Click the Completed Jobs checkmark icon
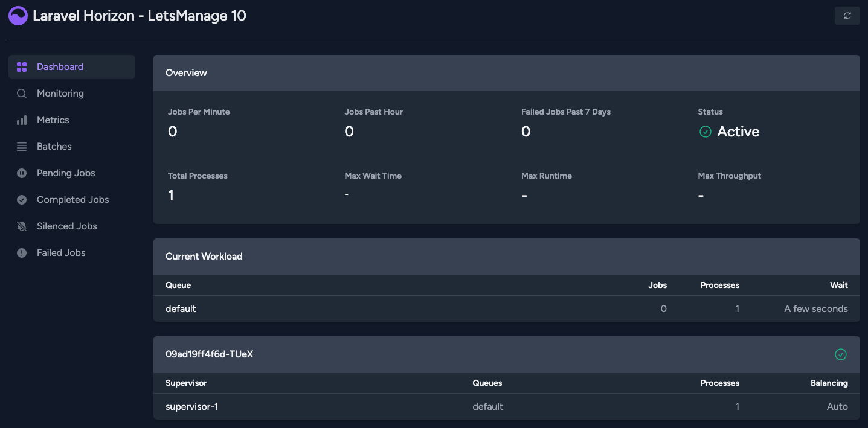The width and height of the screenshot is (868, 428). (22, 200)
